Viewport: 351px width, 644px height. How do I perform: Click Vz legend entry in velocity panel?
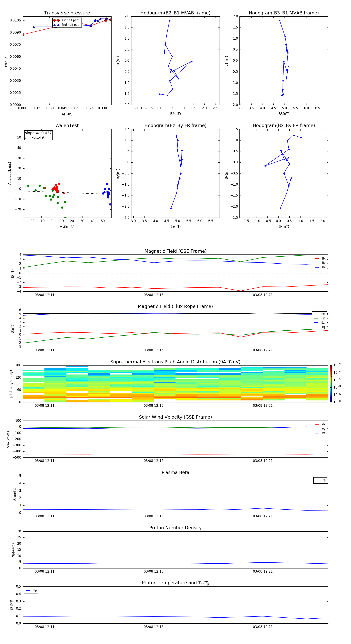tap(320, 433)
